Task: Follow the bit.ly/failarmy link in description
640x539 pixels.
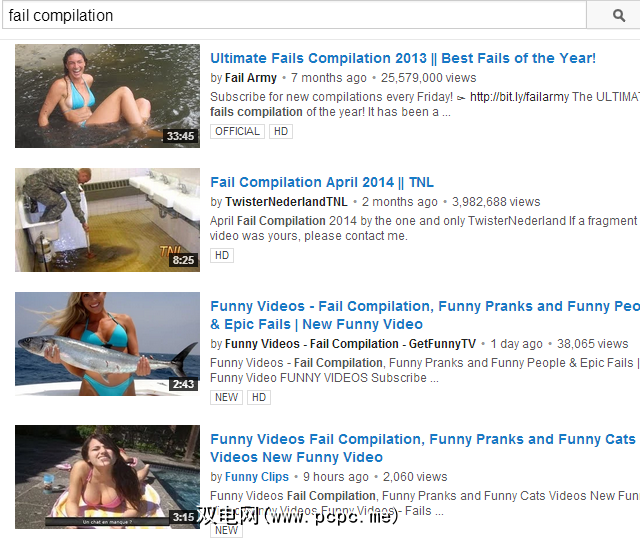Action: pos(519,97)
